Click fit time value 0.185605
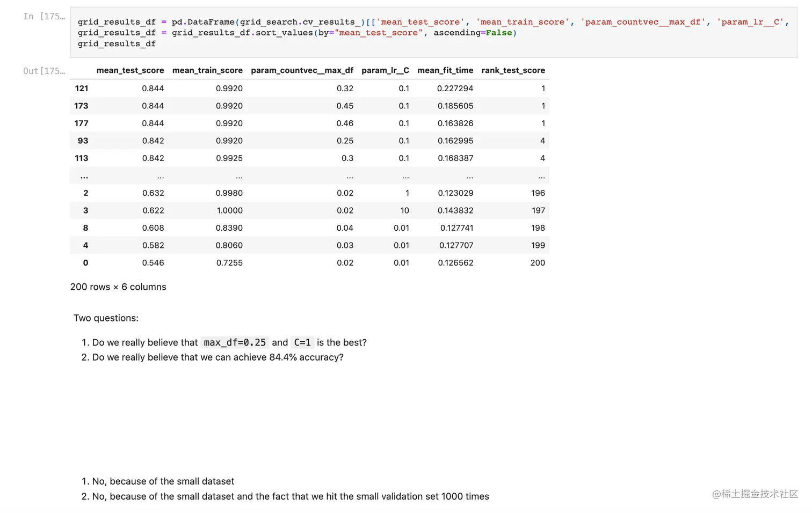Screen dimensions: 812x513 click(455, 106)
